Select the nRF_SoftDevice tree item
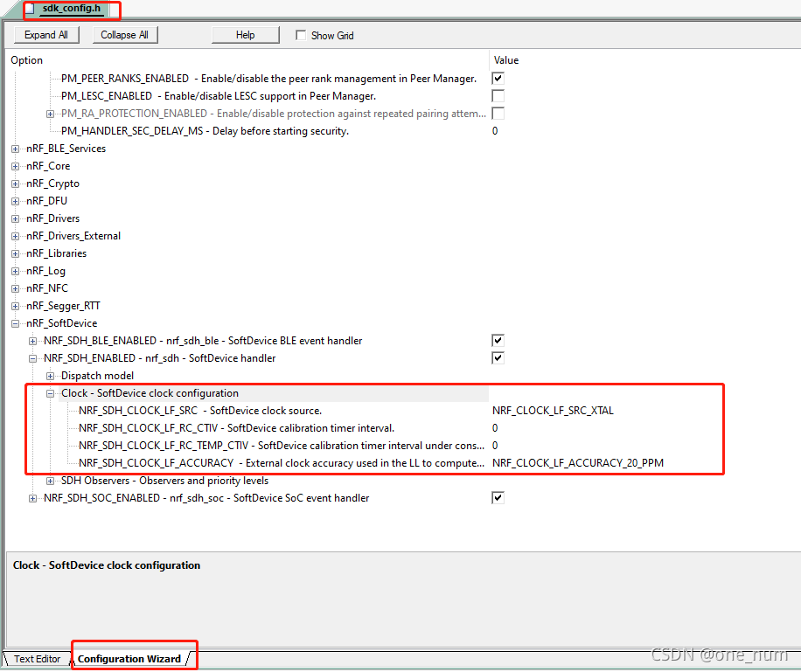 click(61, 322)
